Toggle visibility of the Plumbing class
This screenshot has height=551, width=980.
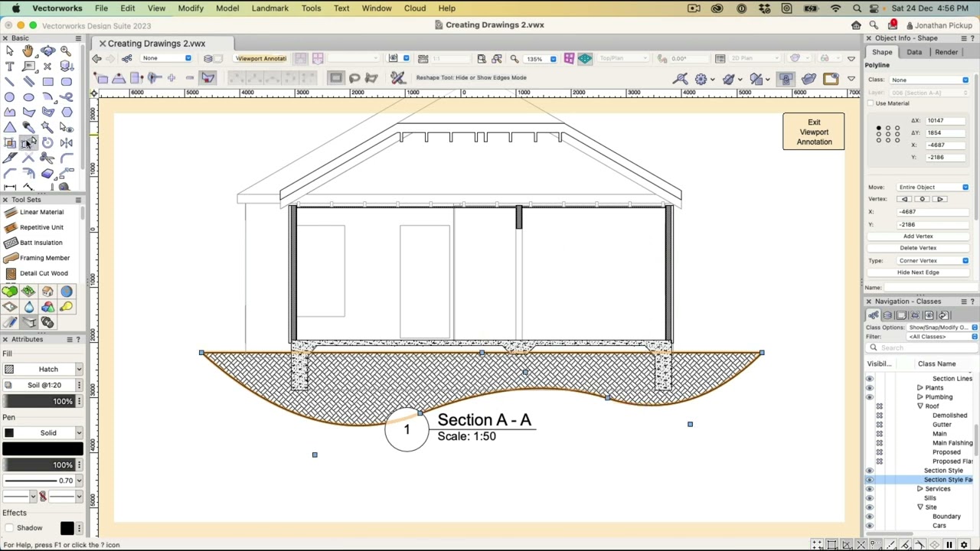click(x=869, y=397)
